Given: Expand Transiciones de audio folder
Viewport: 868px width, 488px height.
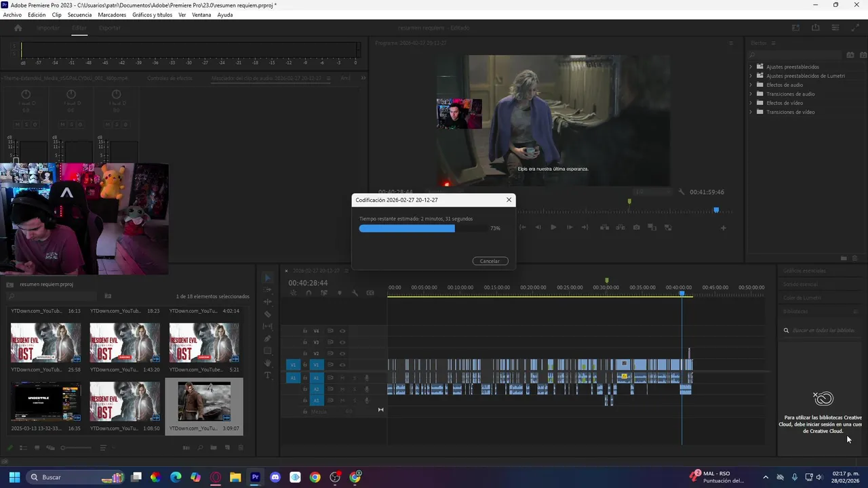Looking at the screenshot, I should coord(751,94).
